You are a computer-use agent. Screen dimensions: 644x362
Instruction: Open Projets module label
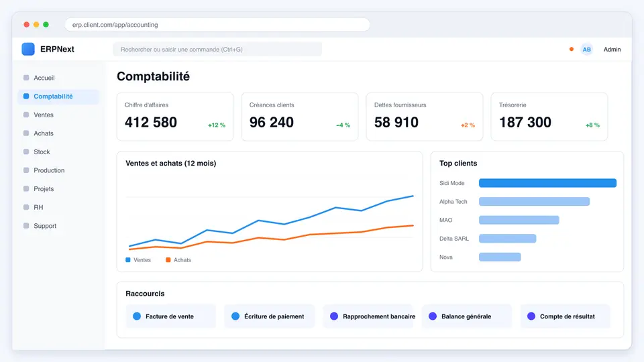pyautogui.click(x=44, y=189)
